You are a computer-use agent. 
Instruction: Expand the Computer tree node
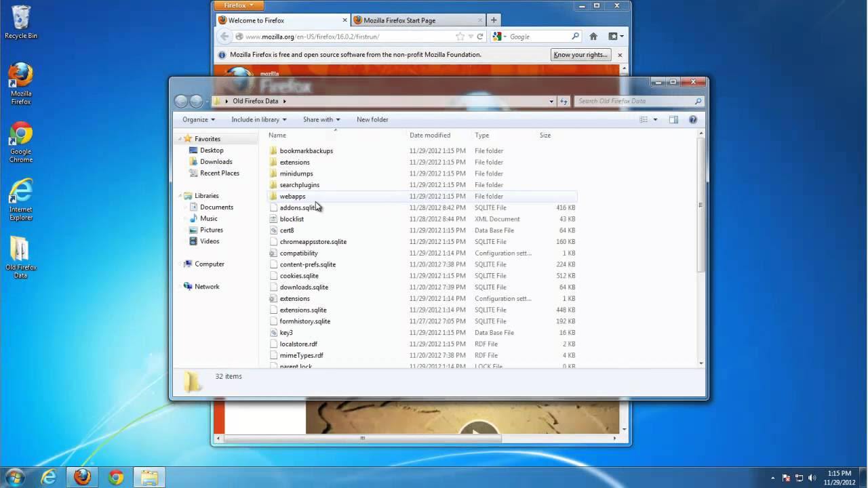pos(180,264)
